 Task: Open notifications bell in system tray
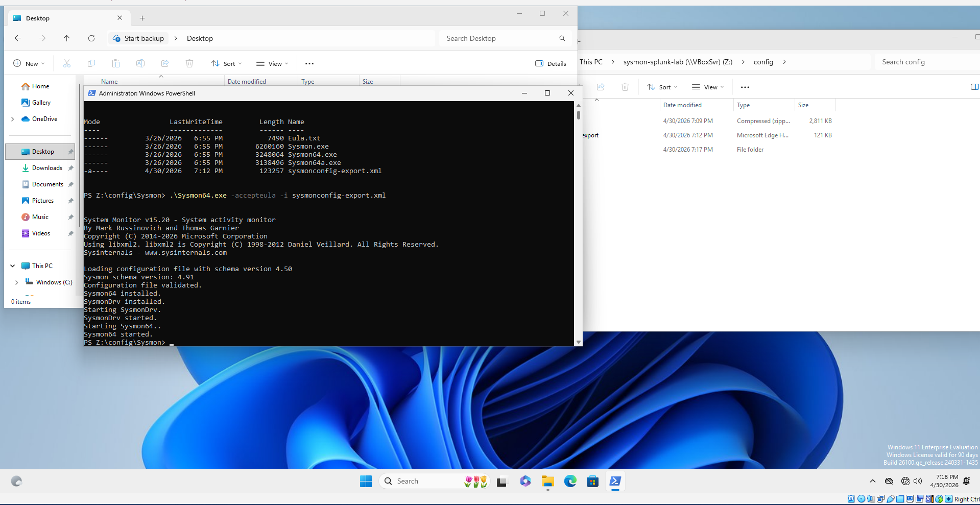[x=966, y=481]
